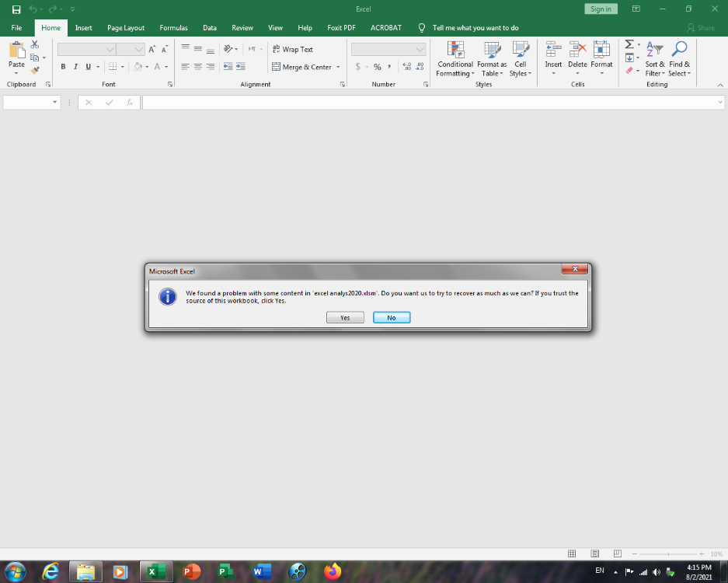Click Yes in the recovery dialog
The height and width of the screenshot is (583, 728).
pos(345,318)
